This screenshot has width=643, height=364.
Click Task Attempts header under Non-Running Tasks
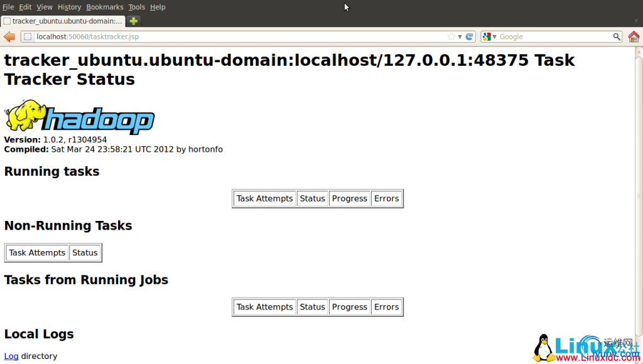click(37, 253)
